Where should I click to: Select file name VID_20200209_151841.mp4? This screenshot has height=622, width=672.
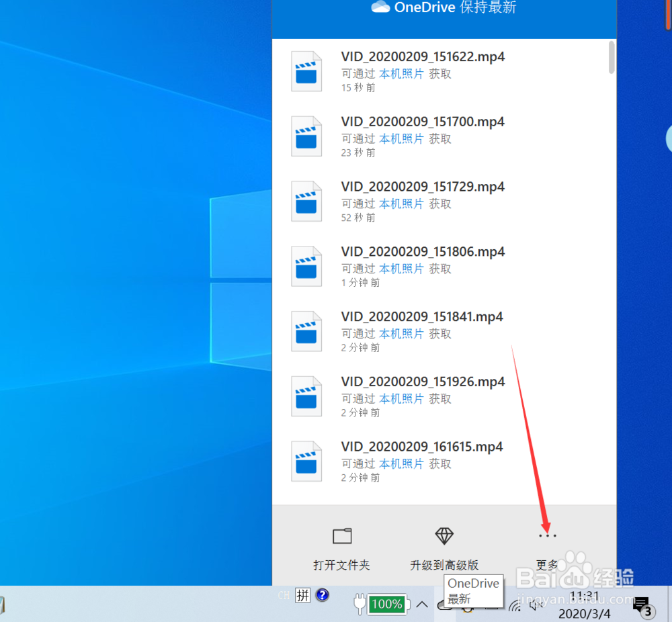coord(422,316)
